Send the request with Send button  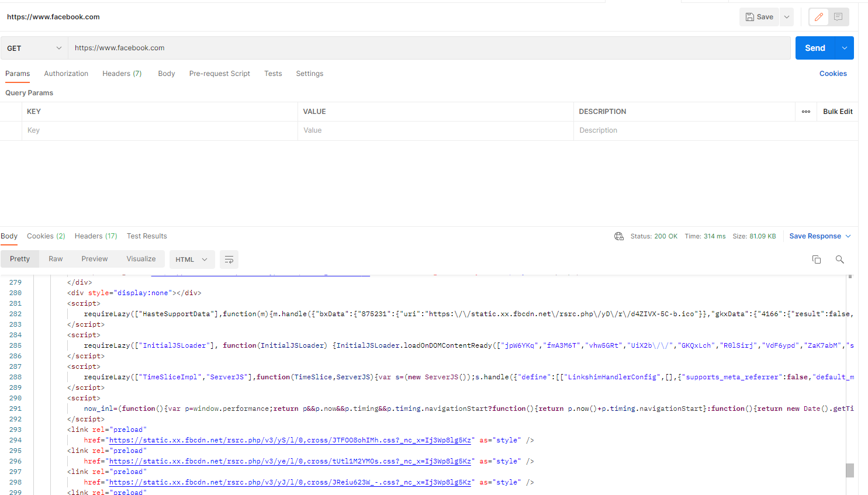[x=815, y=48]
